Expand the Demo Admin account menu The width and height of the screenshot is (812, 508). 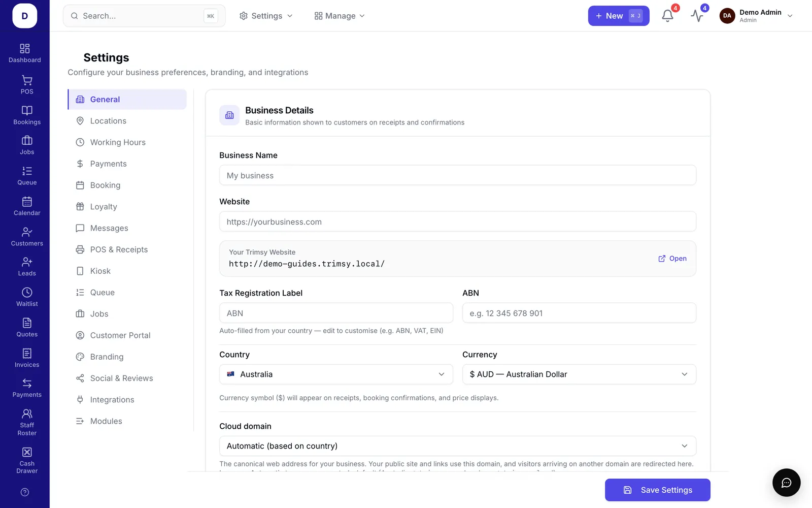click(x=756, y=16)
